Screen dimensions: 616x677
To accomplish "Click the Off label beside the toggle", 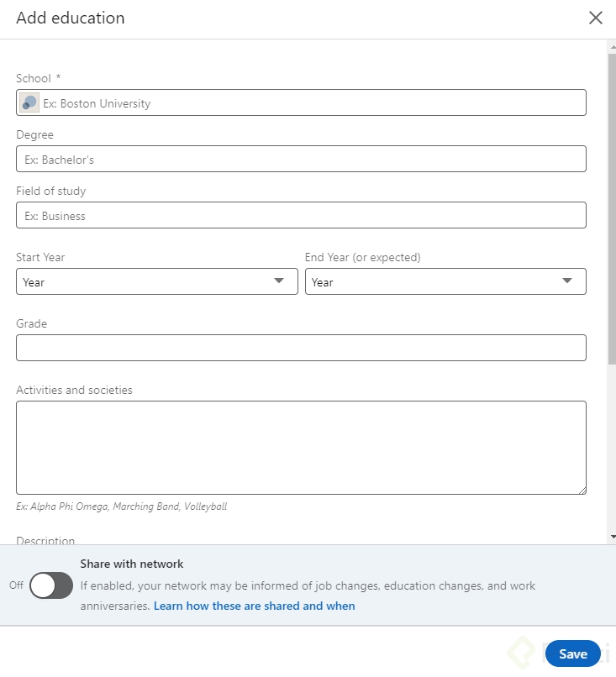I will tap(16, 585).
